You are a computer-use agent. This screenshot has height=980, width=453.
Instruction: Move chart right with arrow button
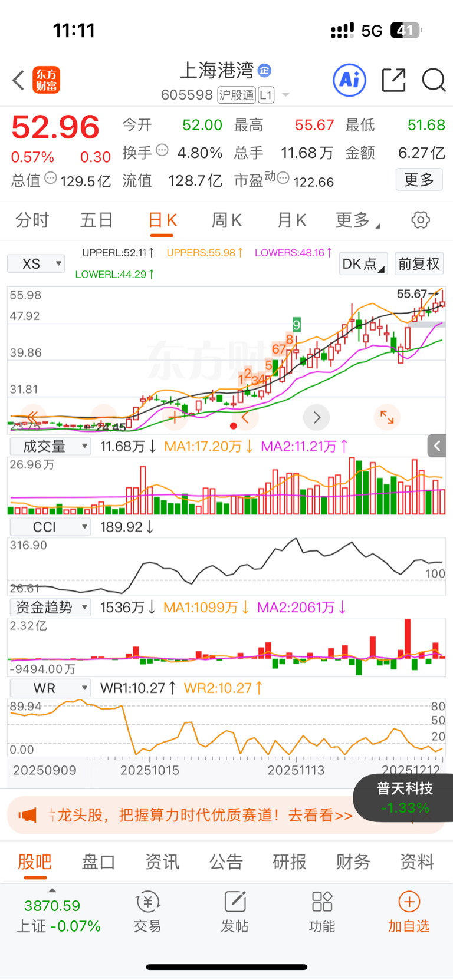pyautogui.click(x=317, y=417)
